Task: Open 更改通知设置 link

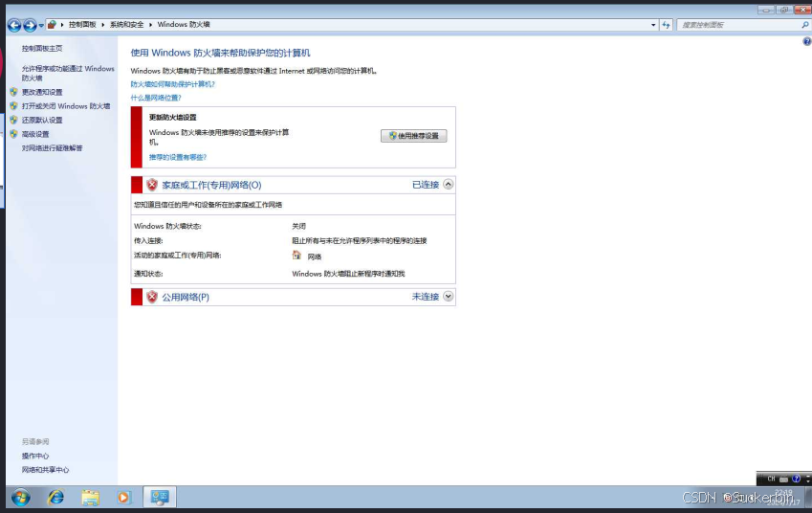Action: 42,92
